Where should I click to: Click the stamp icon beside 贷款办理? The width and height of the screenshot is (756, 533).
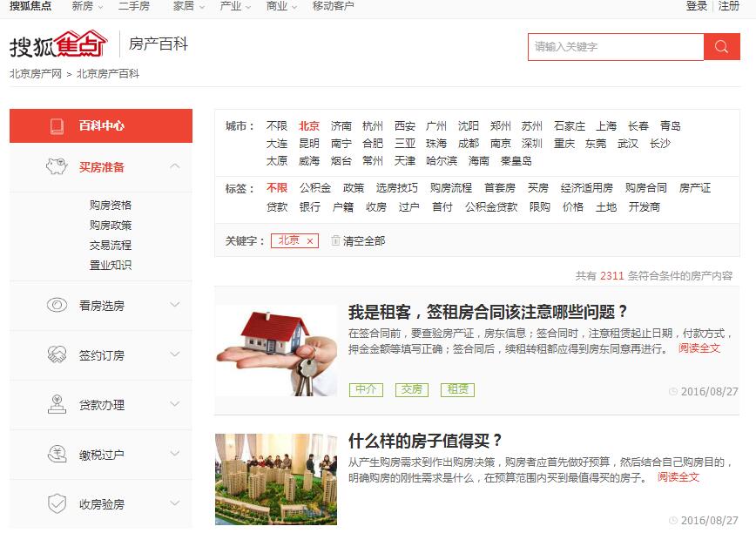[x=57, y=404]
